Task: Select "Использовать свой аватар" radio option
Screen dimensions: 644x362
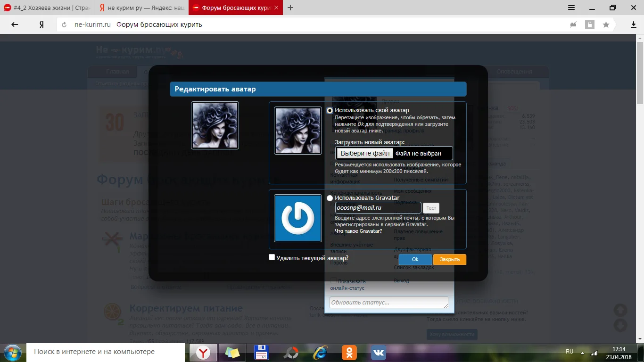Action: coord(330,110)
